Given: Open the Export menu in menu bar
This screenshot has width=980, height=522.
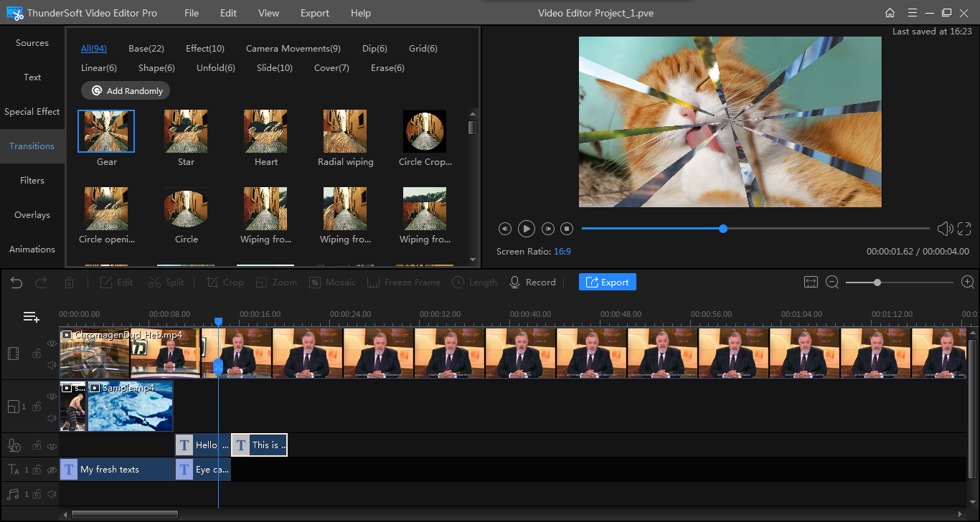Looking at the screenshot, I should coord(314,13).
